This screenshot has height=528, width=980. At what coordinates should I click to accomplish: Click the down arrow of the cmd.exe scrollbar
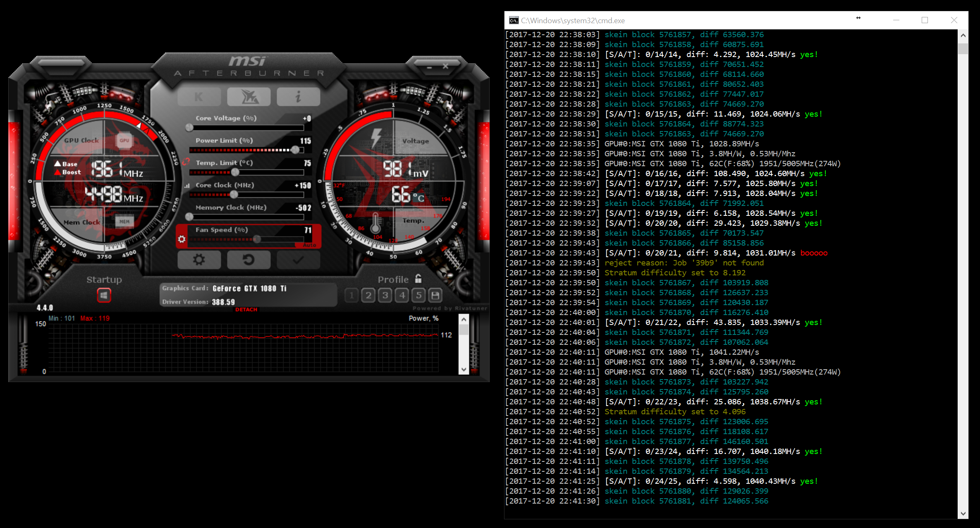(x=963, y=514)
